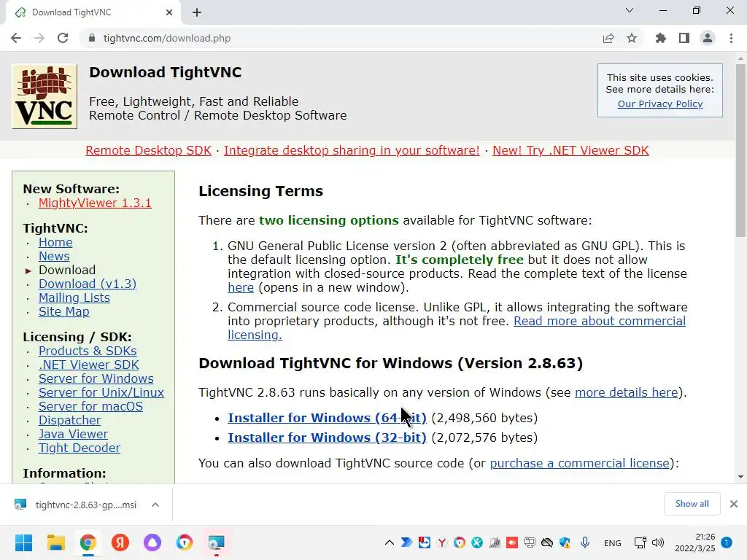This screenshot has width=747, height=560.
Task: Open 'more details here' Windows link
Action: 626,392
